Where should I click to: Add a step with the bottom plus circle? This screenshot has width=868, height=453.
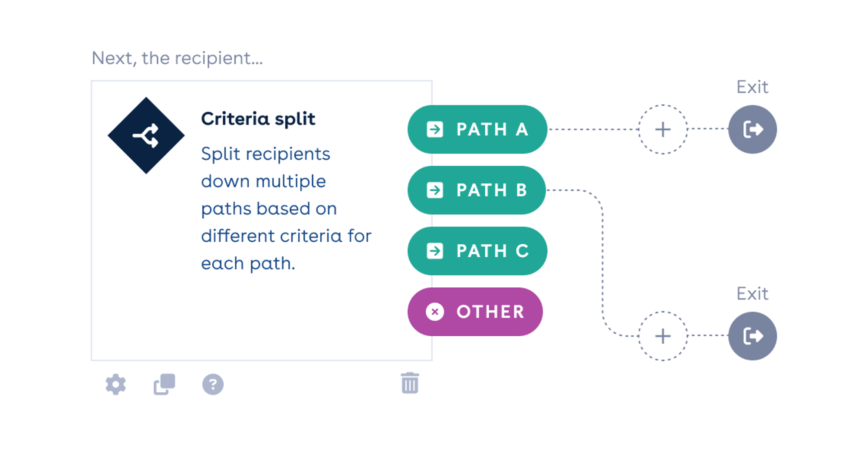pos(663,335)
